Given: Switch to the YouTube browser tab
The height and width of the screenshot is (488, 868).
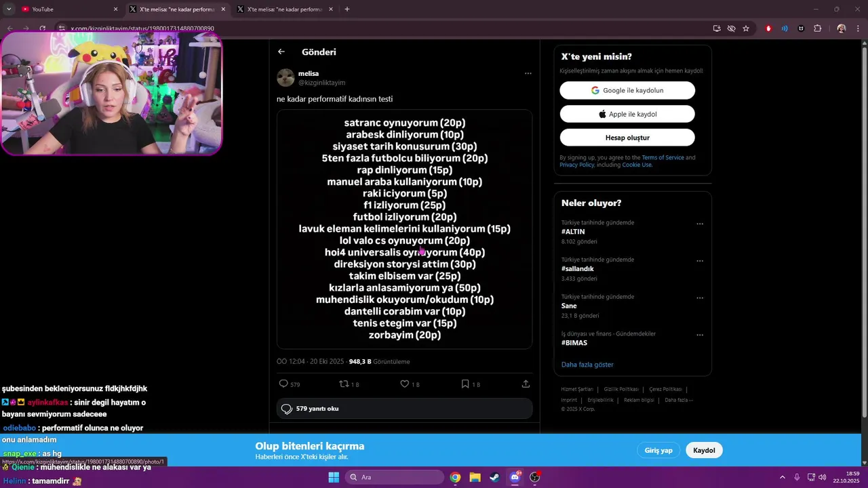Looking at the screenshot, I should coord(68,9).
